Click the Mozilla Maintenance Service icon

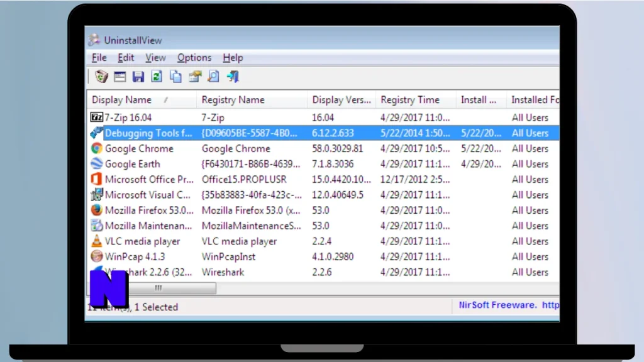click(x=96, y=226)
